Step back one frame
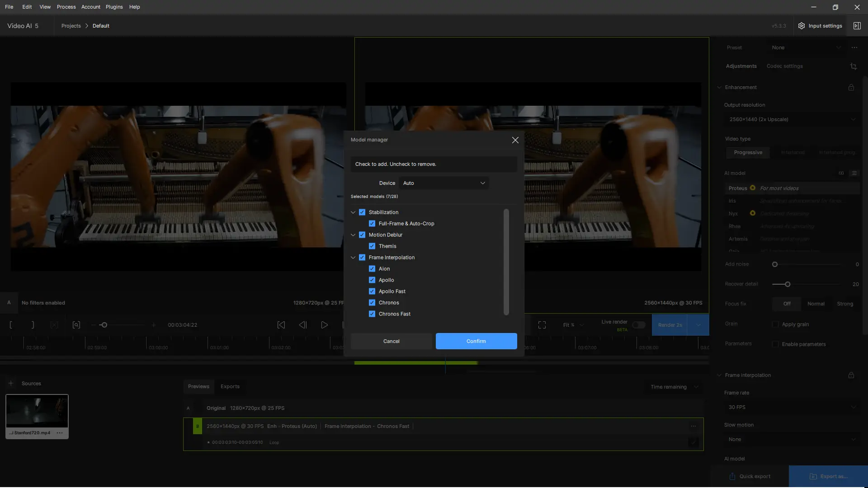 [303, 325]
